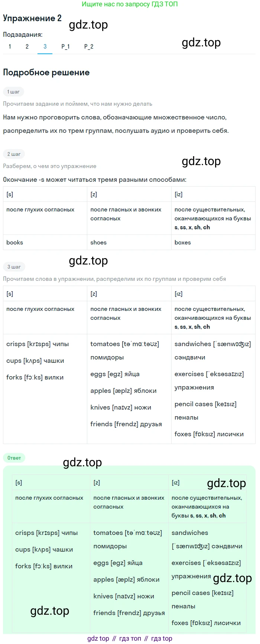Click the "Подзадания:" label
The height and width of the screenshot is (644, 260).
click(23, 34)
